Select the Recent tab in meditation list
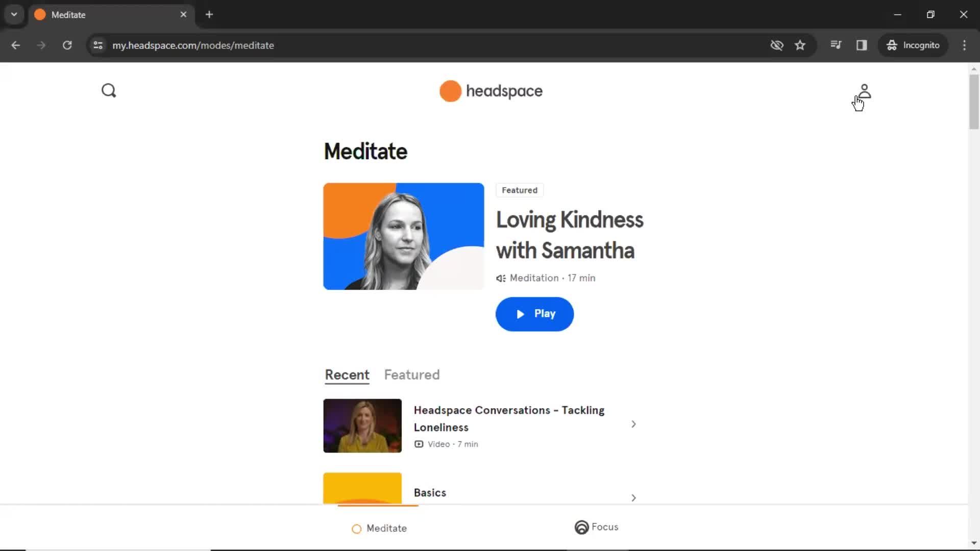The width and height of the screenshot is (980, 551). (347, 375)
